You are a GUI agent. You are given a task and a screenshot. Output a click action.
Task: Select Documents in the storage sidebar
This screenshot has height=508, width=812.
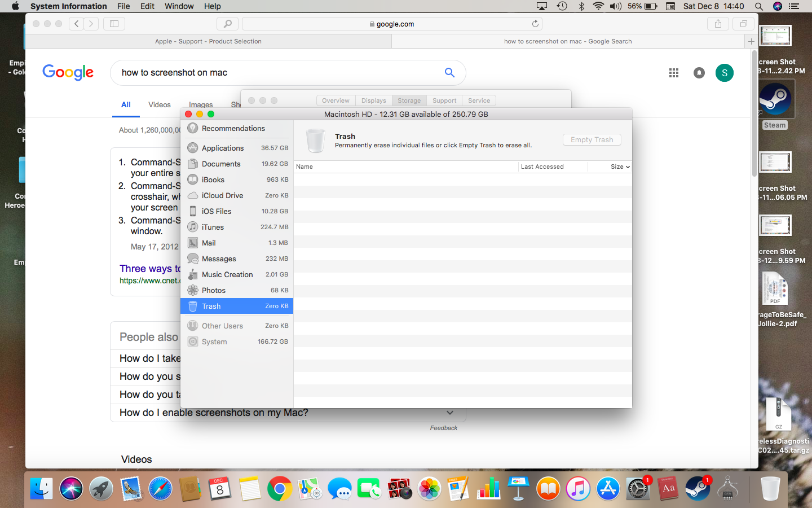click(x=237, y=164)
